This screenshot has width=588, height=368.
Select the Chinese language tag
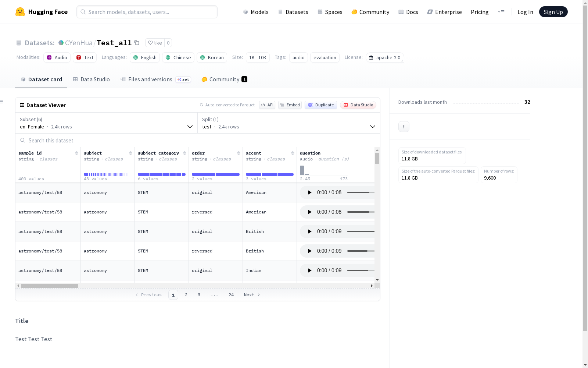(x=178, y=57)
